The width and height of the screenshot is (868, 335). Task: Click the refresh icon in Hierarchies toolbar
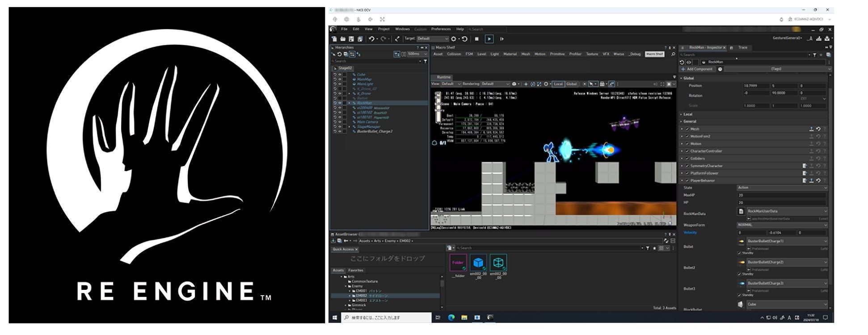click(340, 54)
